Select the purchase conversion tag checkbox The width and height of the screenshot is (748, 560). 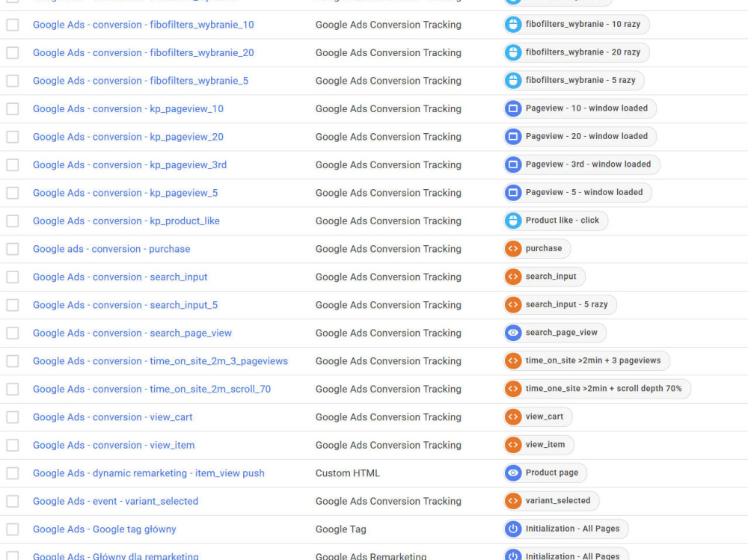pos(13,249)
